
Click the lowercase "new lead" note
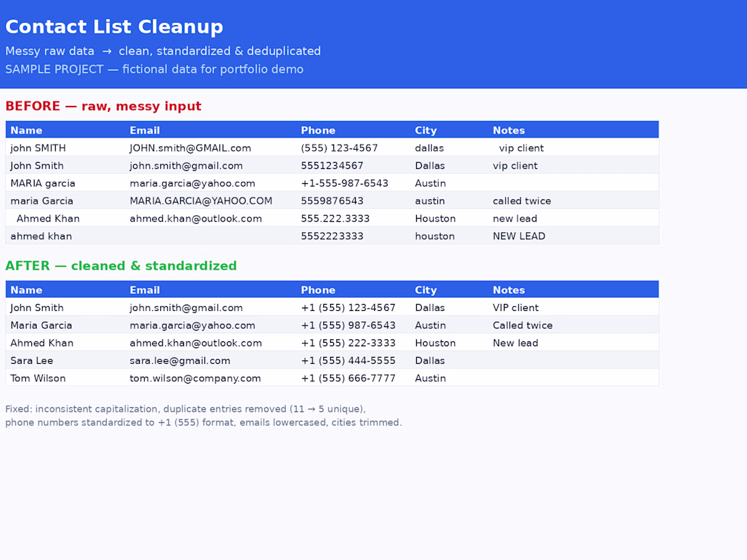[x=515, y=218]
